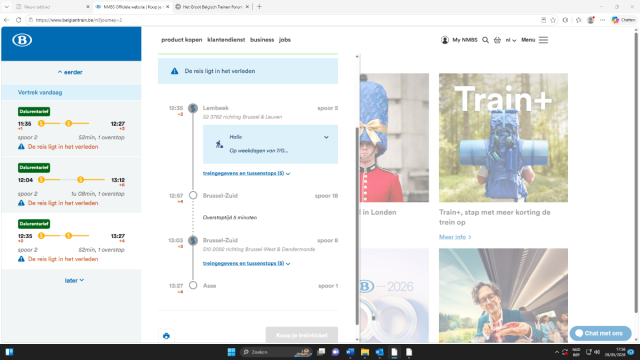Image resolution: width=640 pixels, height=360 pixels.
Task: Open immersive reader icon in address bar
Action: (x=543, y=20)
